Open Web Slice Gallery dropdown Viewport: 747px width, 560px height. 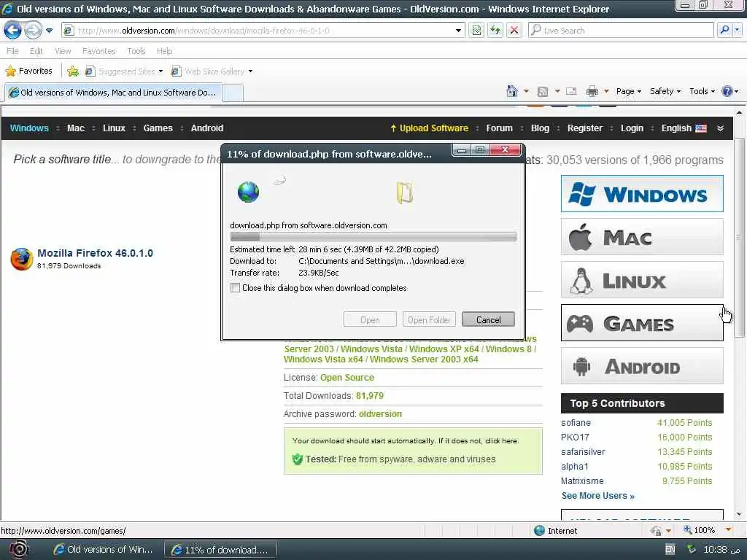212,71
